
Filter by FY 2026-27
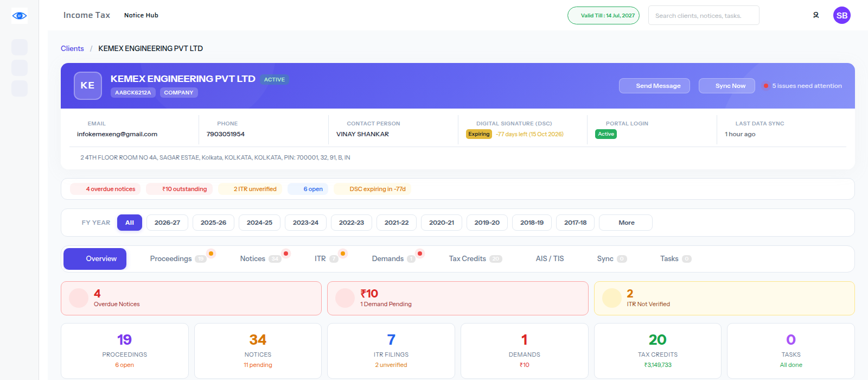coord(167,223)
